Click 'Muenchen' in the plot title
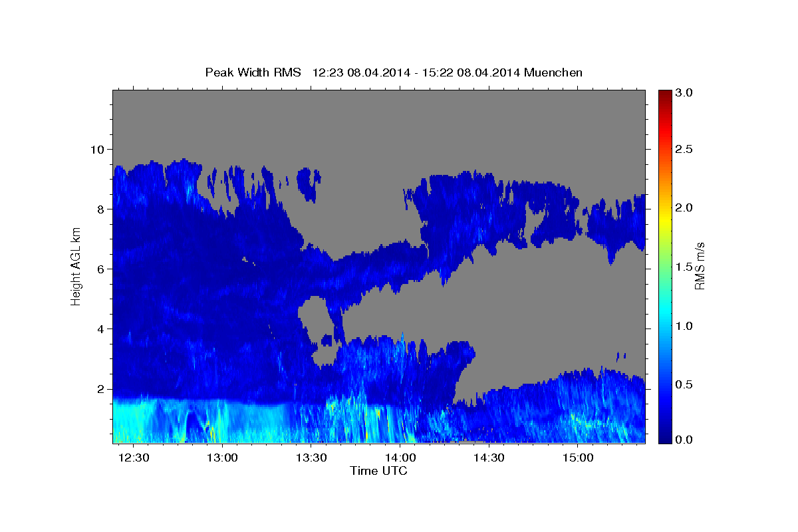 pyautogui.click(x=553, y=72)
